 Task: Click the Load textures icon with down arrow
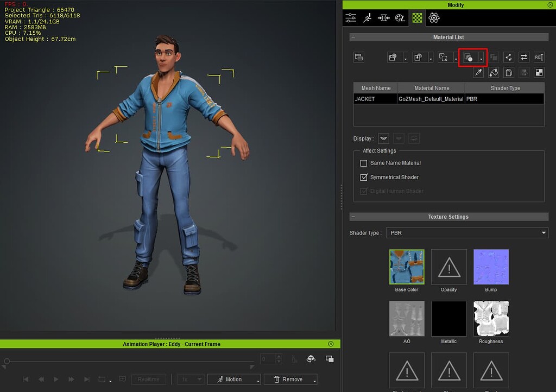point(418,57)
